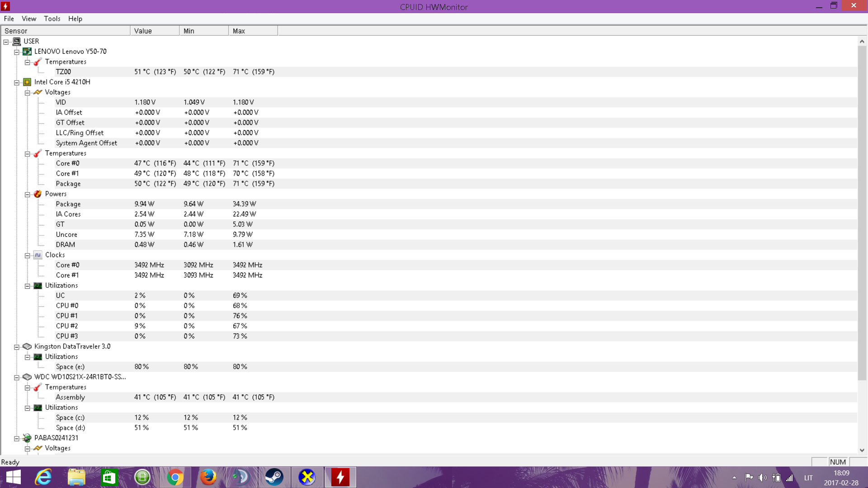Open the Tools menu

point(52,19)
